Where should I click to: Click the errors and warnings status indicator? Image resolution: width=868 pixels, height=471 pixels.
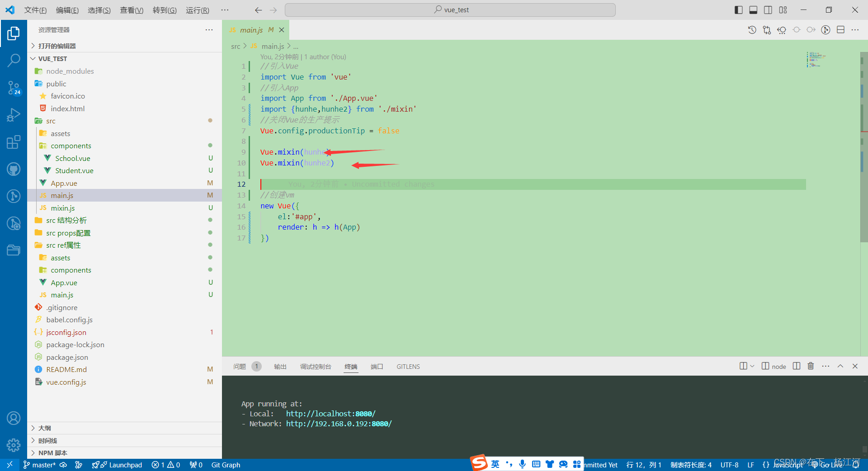click(166, 465)
